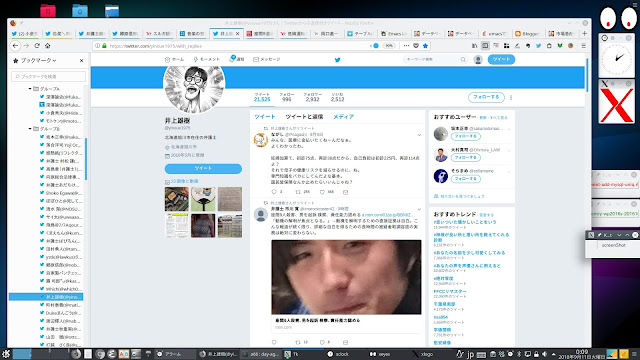The image size is (640, 360).
Task: Open Firefox home page via house icon
Action: point(47,46)
